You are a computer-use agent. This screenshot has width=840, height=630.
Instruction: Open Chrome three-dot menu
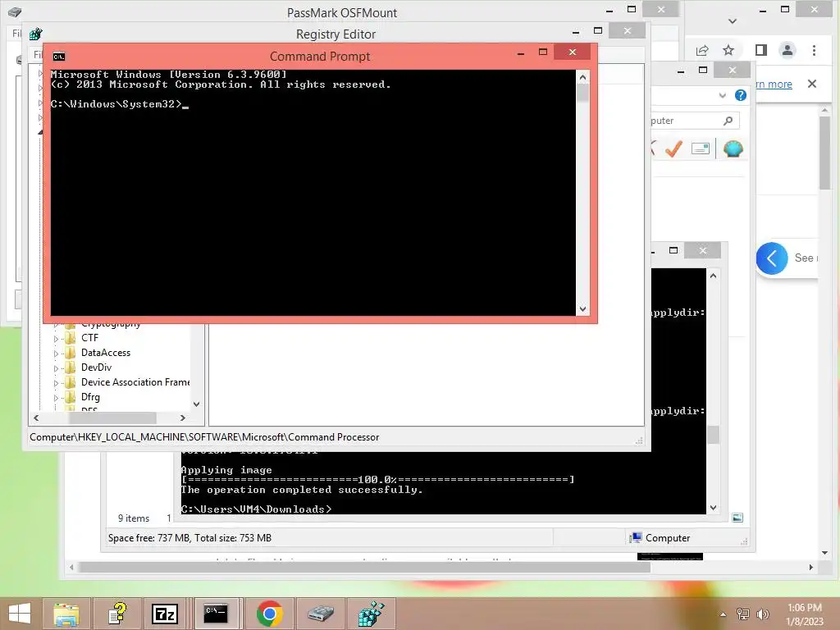coord(815,50)
